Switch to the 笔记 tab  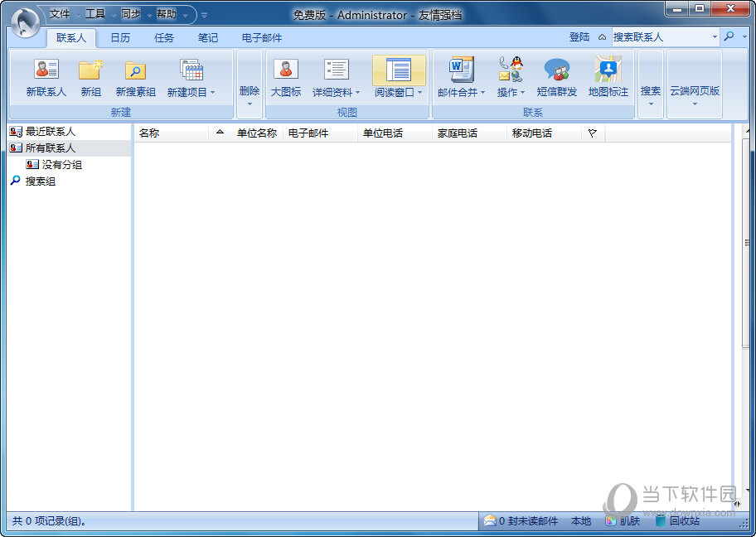[208, 37]
